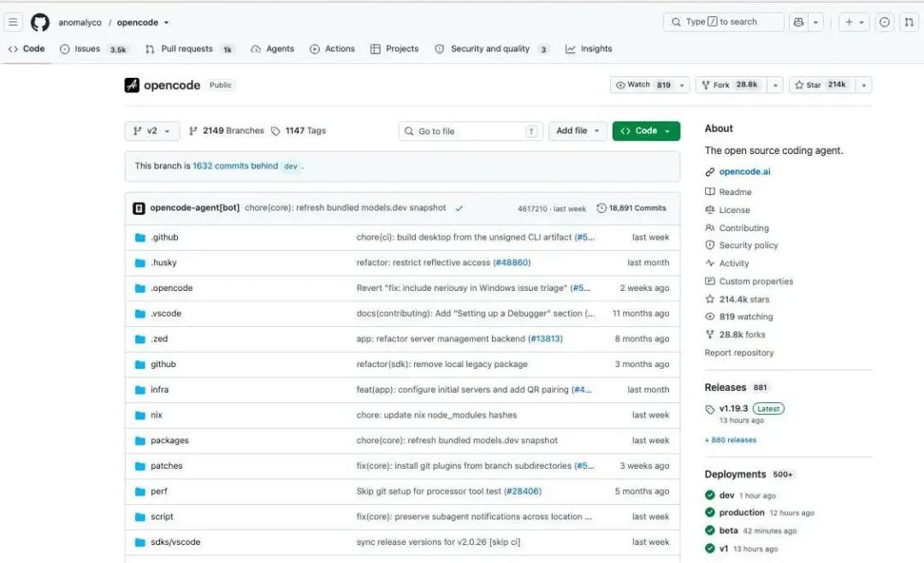Open the Security and quality tab
Image resolution: width=924 pixels, height=563 pixels.
point(491,49)
